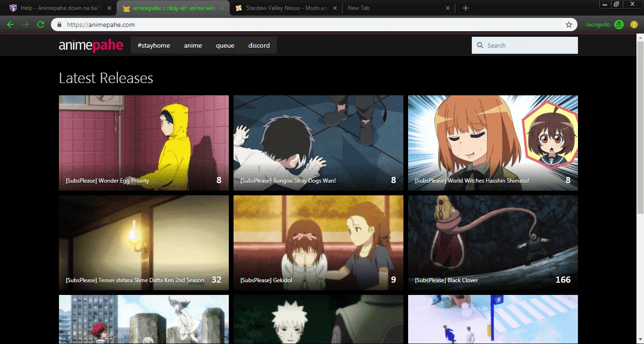Click the [SubsPlease] Black Clover title
This screenshot has height=344, width=644.
point(447,280)
